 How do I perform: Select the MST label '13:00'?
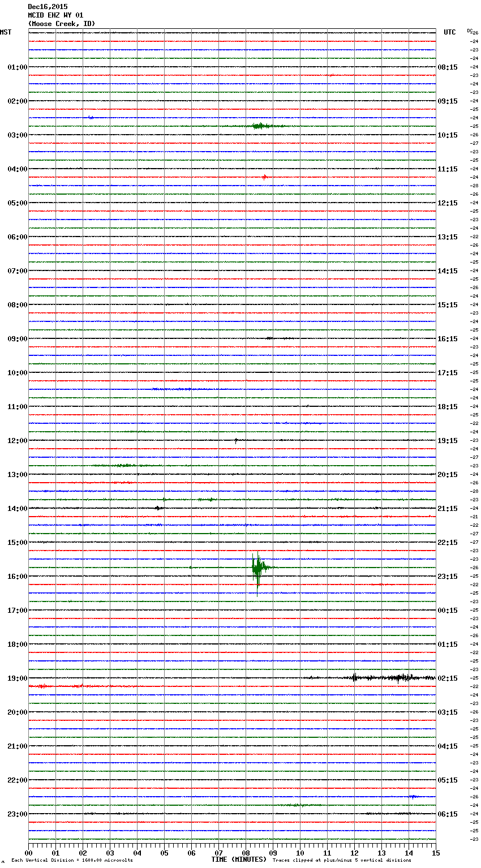17,475
